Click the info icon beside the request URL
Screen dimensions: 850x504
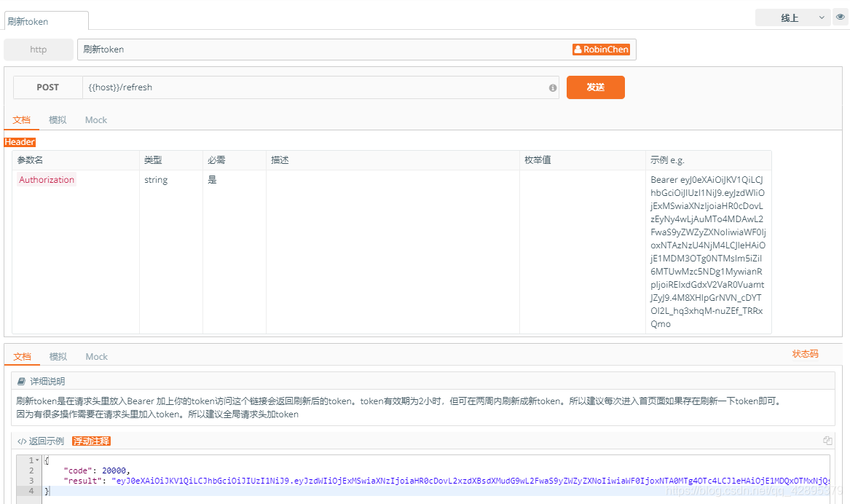click(x=552, y=87)
